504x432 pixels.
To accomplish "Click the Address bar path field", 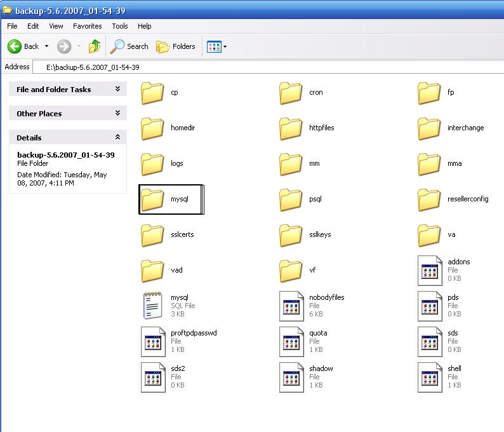I will tap(268, 67).
